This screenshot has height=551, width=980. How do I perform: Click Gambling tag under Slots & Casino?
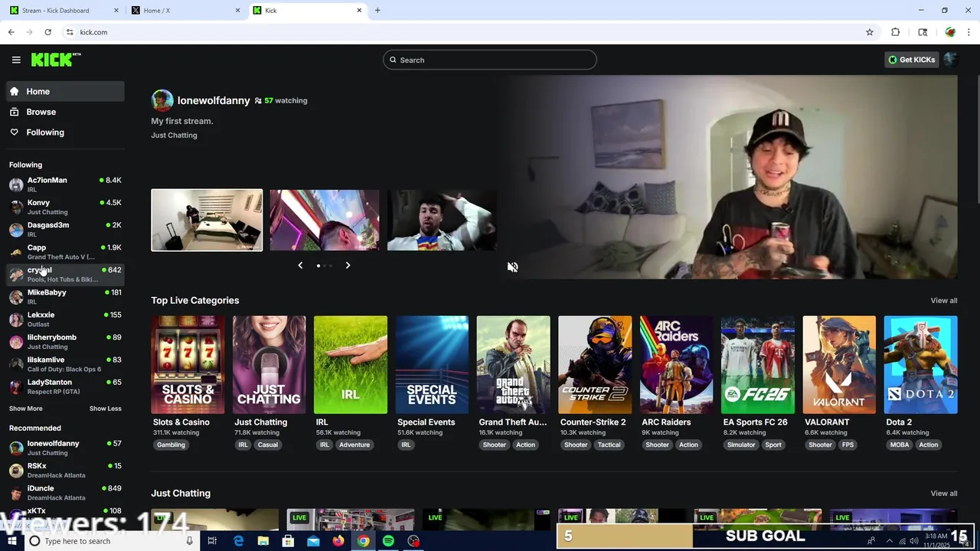point(171,445)
